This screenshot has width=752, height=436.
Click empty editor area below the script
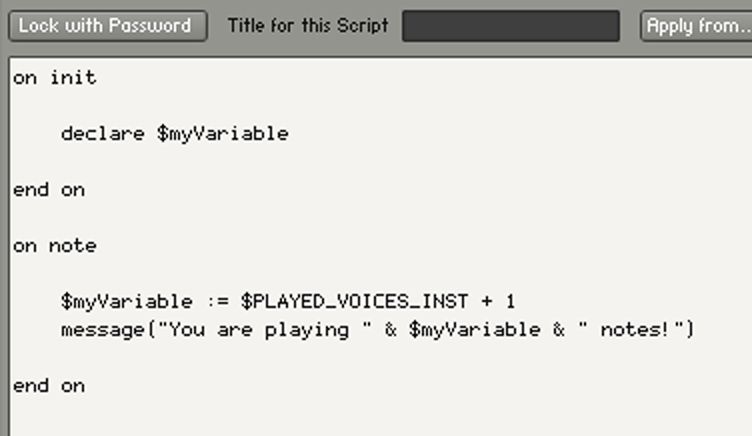pos(379,418)
